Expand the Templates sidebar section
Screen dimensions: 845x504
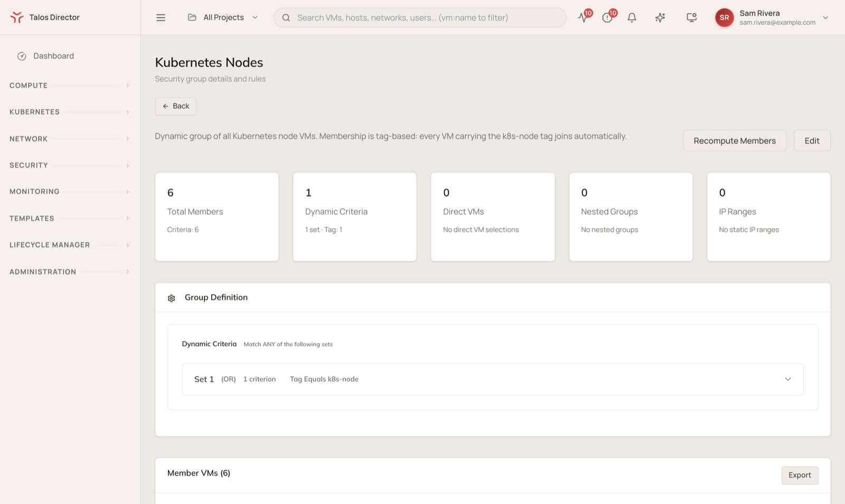tap(70, 218)
